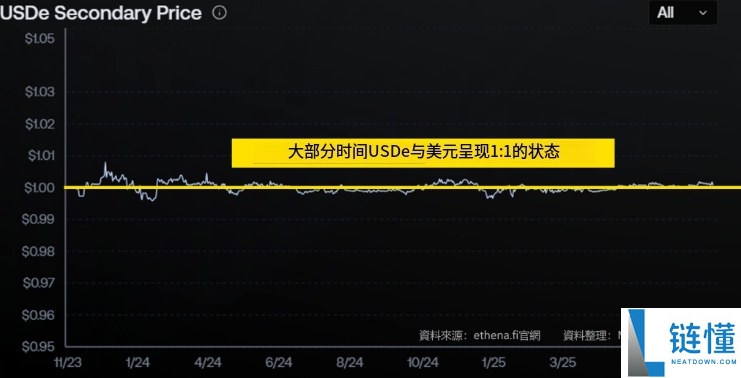Select the $1.02 y-axis label

(x=40, y=124)
